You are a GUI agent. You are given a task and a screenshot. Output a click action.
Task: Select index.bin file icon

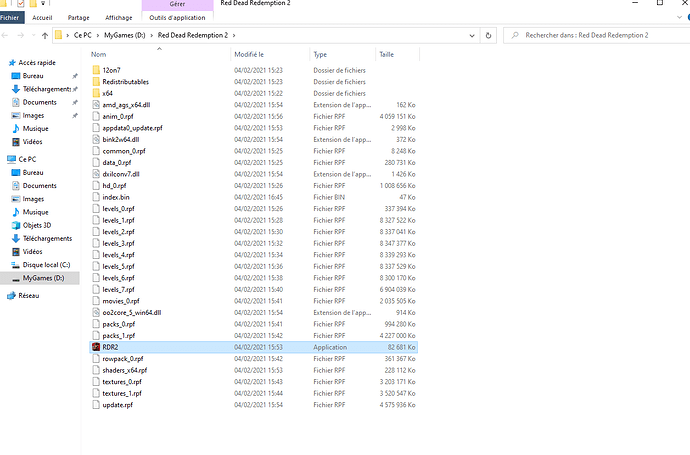pyautogui.click(x=96, y=197)
